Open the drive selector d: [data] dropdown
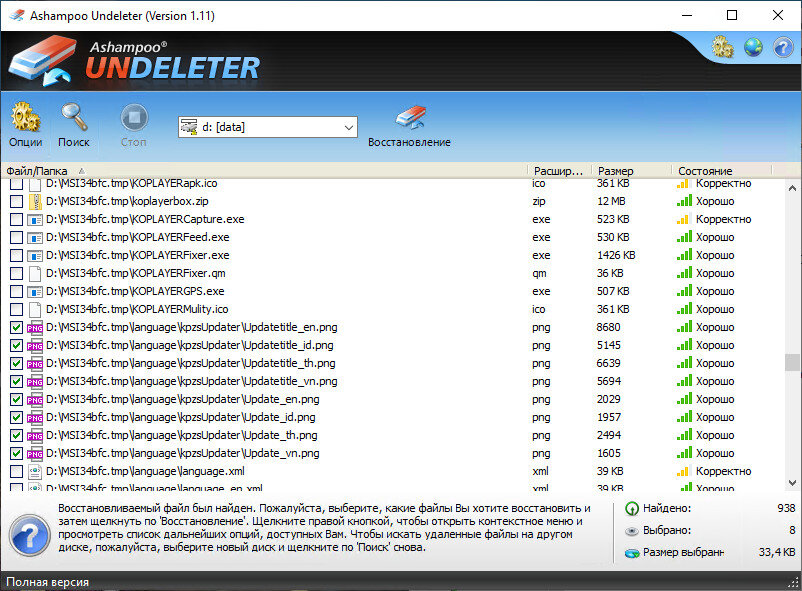 coord(268,127)
